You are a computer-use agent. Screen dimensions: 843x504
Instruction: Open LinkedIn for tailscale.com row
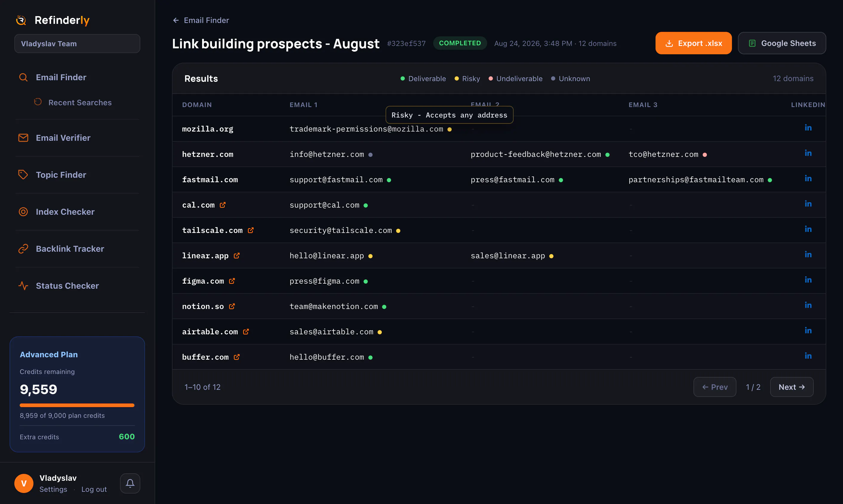pyautogui.click(x=808, y=229)
